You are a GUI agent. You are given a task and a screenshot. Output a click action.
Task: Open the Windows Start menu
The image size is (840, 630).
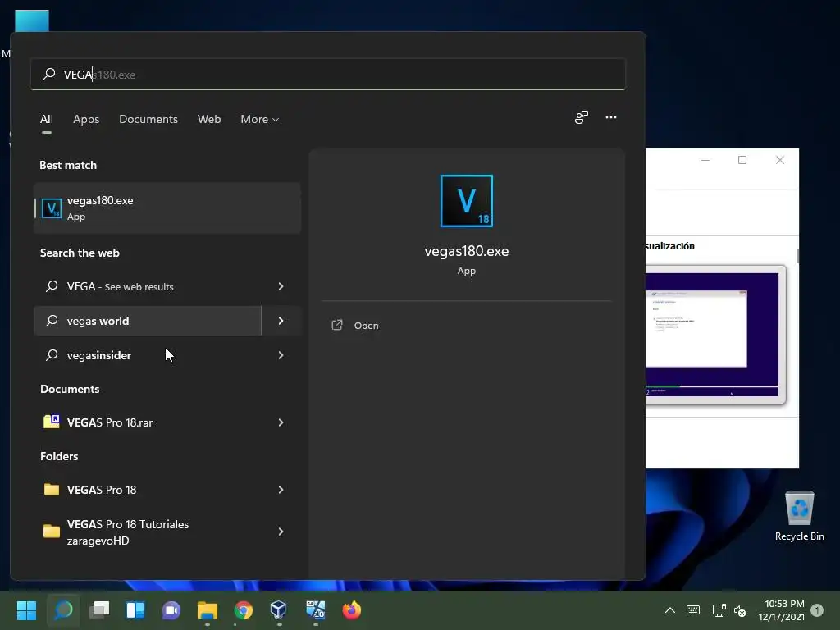(x=26, y=610)
